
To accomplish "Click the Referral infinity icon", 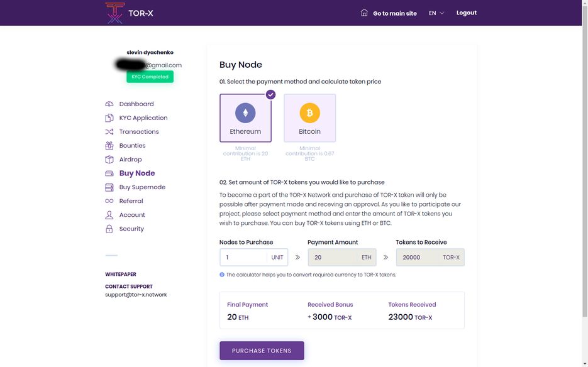I will tap(109, 201).
